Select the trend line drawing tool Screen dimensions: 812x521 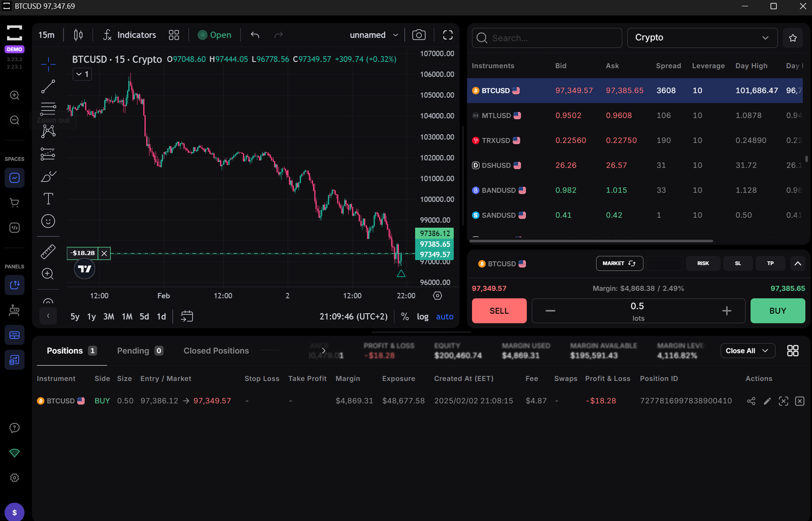click(48, 87)
